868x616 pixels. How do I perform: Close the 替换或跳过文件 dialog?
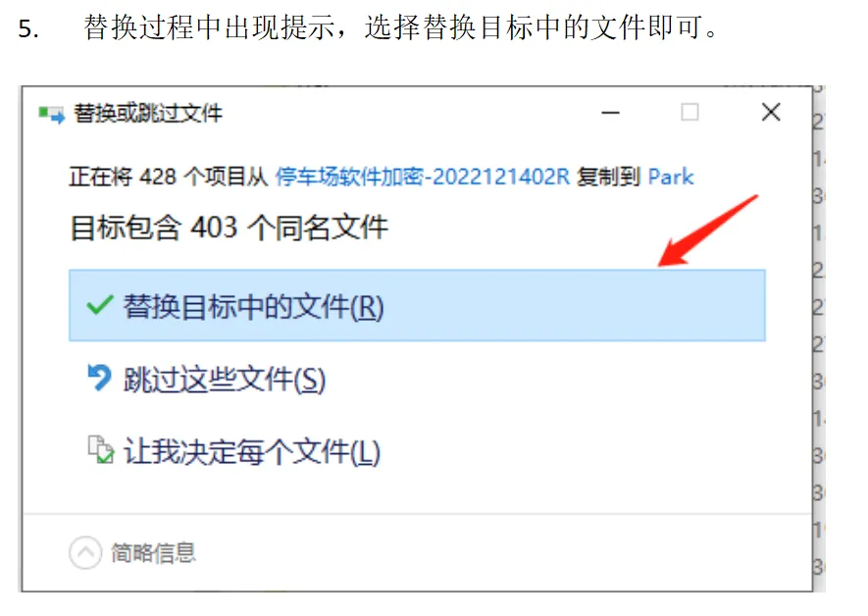coord(771,112)
